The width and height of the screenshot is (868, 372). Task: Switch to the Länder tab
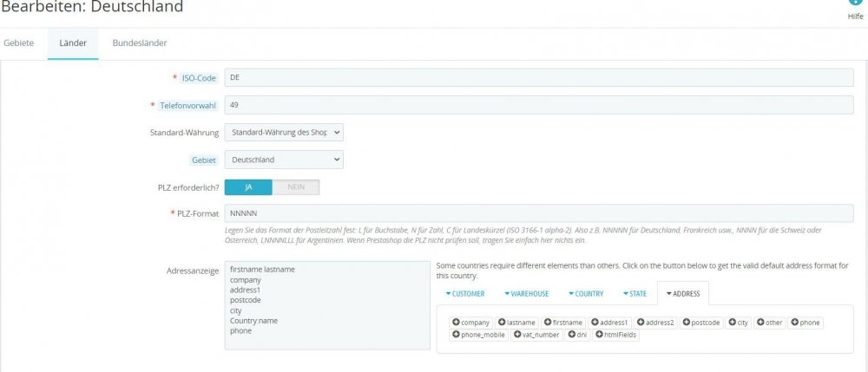coord(73,43)
